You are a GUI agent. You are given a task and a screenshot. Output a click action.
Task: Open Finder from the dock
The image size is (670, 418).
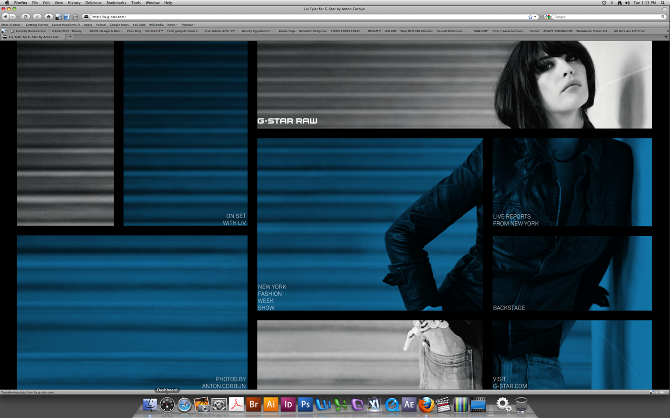coord(150,404)
